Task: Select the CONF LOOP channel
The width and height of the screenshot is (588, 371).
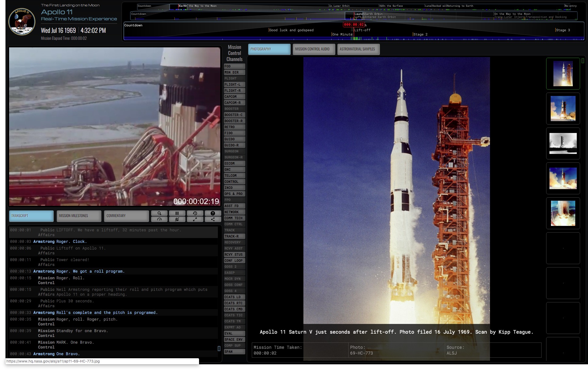Action: (234, 260)
